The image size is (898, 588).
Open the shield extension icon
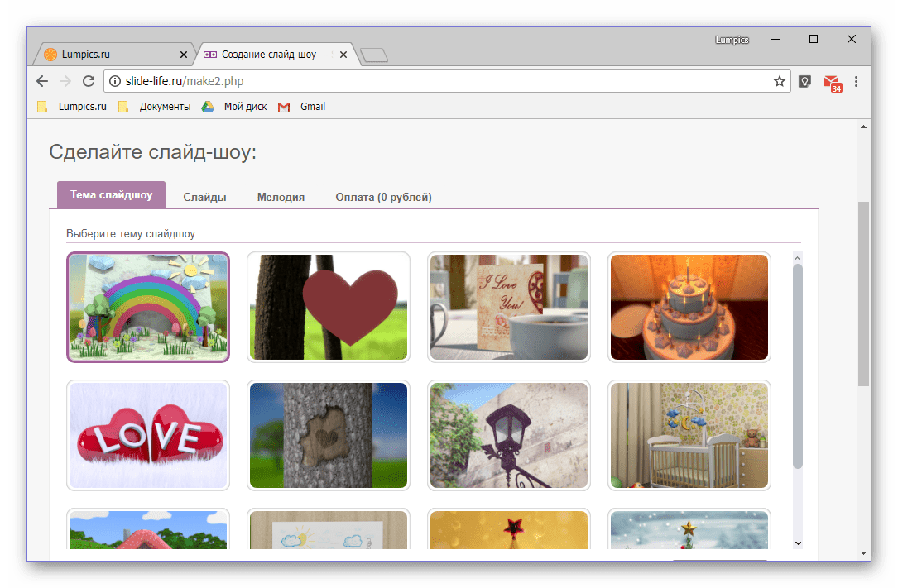point(804,81)
